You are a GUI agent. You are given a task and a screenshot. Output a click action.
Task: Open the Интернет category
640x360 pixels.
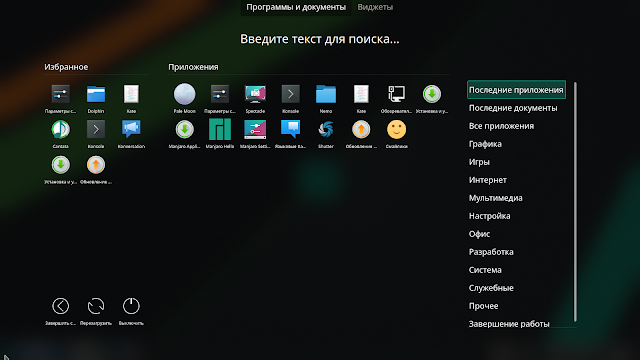488,180
